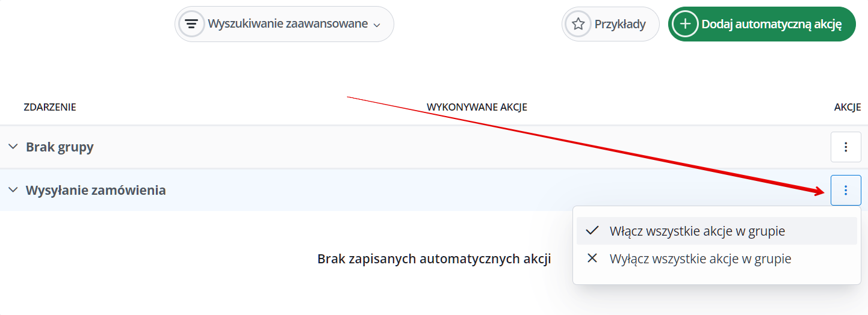Viewport: 868px width, 315px height.
Task: Click the star icon beside Przykłady
Action: pos(578,24)
